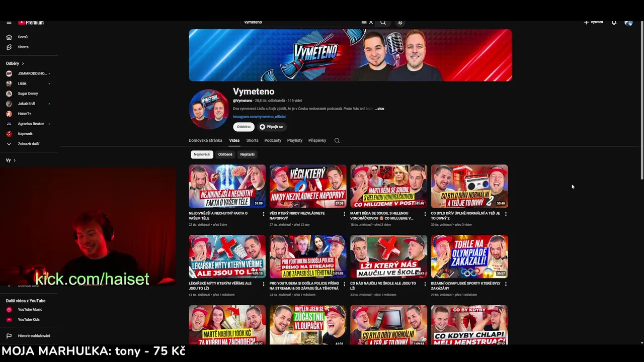Viewport: 644px width, 362px height.
Task: Click the Vytvořit create button
Action: [594, 22]
